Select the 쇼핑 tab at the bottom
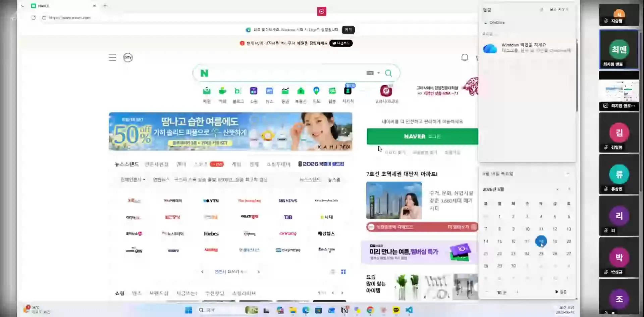The height and width of the screenshot is (317, 644). click(120, 293)
